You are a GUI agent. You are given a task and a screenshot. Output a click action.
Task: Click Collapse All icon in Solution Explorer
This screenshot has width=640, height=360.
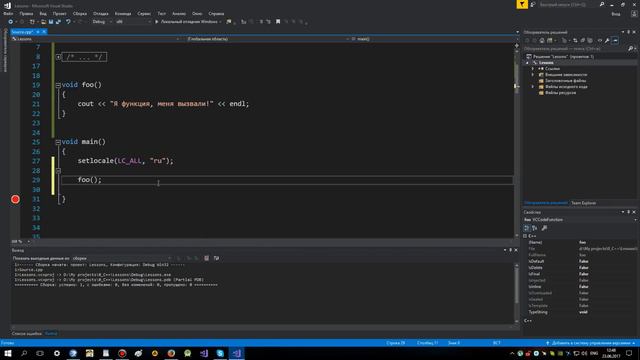(583, 40)
